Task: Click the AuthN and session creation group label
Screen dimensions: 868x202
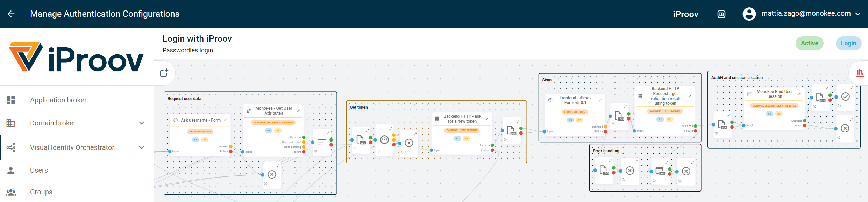Action: point(737,78)
